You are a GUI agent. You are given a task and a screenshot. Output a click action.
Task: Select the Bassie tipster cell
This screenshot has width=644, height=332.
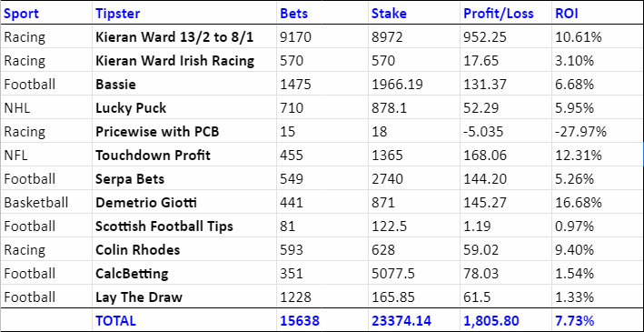pos(184,85)
